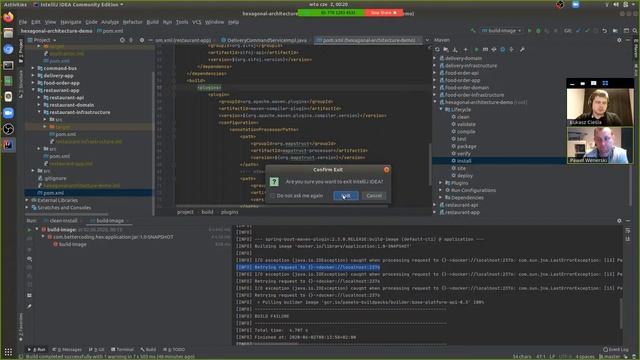Show the hidden editor tabs dropdown

(x=427, y=40)
